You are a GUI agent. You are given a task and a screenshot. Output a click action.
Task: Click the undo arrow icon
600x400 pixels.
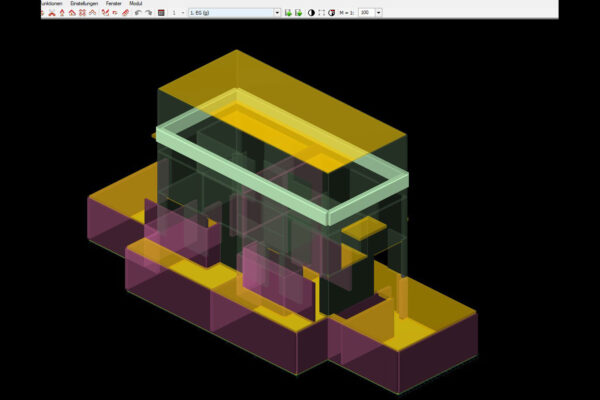(x=138, y=13)
